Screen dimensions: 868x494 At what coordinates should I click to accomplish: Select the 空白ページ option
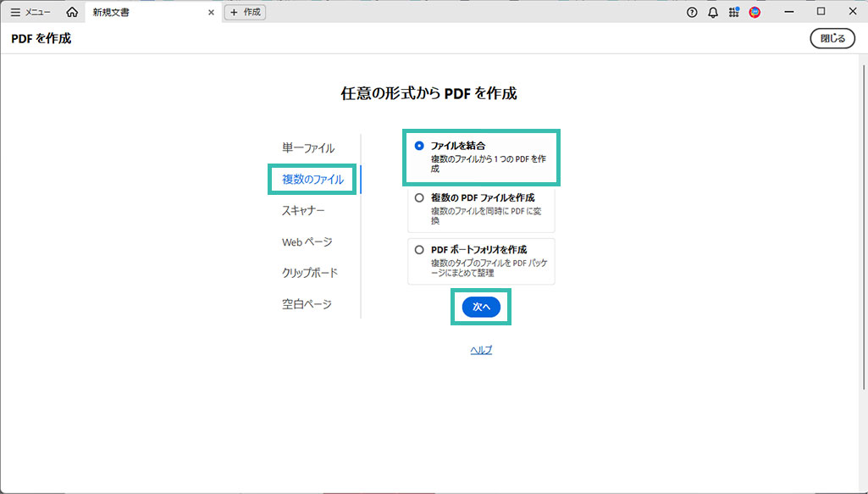coord(307,304)
